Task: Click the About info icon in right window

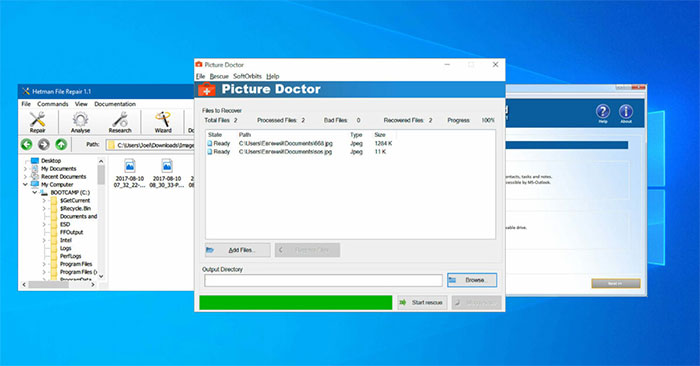Action: (x=626, y=113)
